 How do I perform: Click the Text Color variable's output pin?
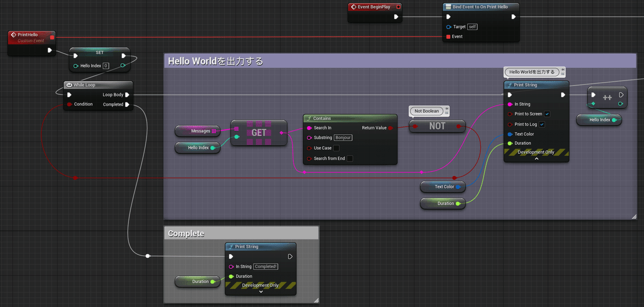point(459,187)
